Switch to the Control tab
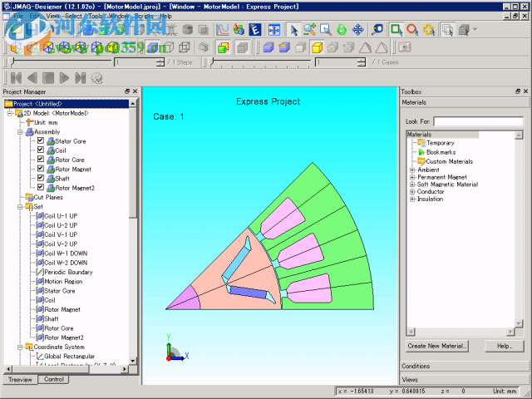Viewport: 532px width, 399px height. point(54,379)
